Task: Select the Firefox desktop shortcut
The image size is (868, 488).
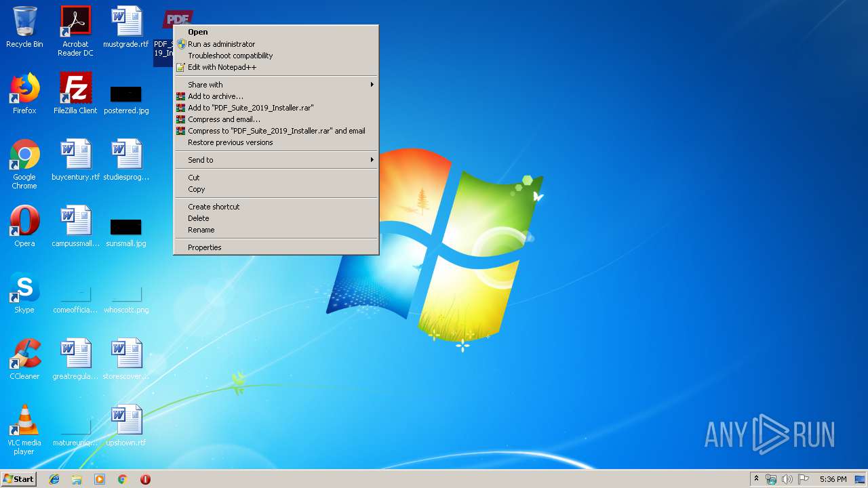Action: tap(24, 94)
